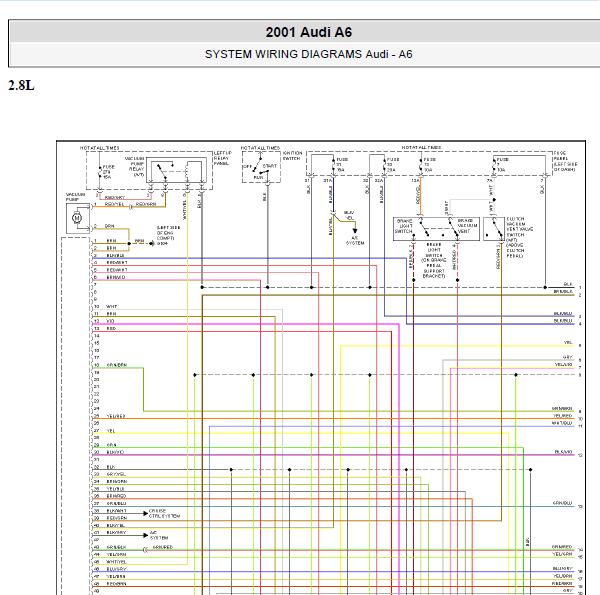Click the "IGNITION SWITCH" label
The width and height of the screenshot is (600, 595).
pos(292,156)
